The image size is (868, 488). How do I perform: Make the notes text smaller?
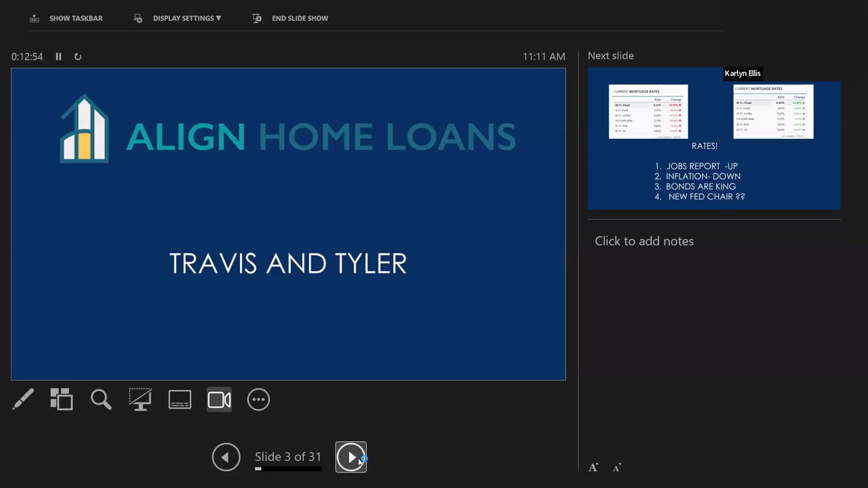pos(616,468)
